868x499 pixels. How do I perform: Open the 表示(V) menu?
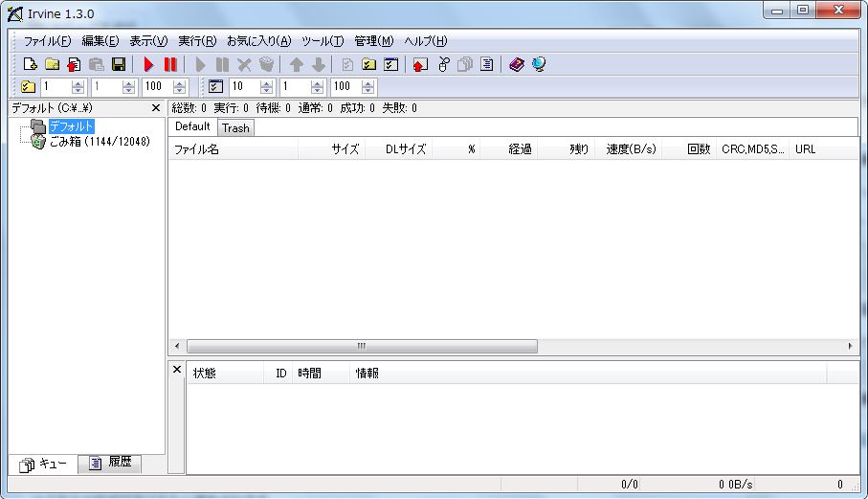[148, 41]
